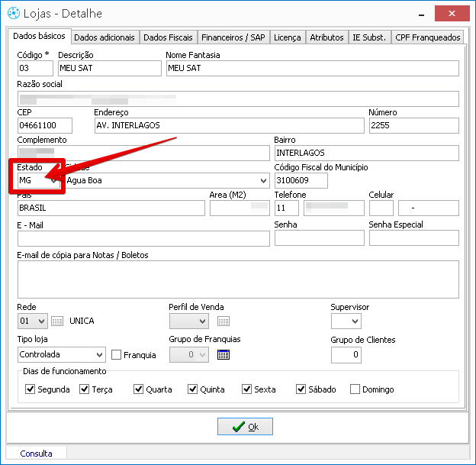
Task: Uncheck Terça working day
Action: click(84, 389)
